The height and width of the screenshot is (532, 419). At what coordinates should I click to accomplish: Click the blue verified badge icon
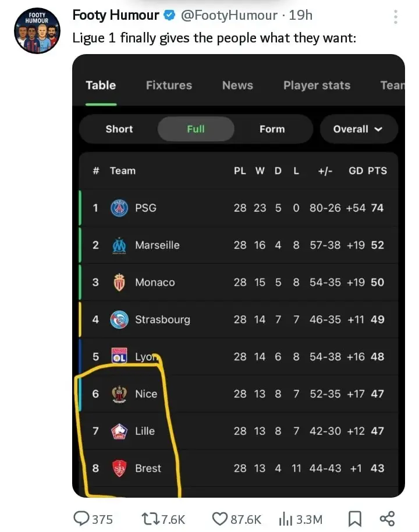coord(169,15)
